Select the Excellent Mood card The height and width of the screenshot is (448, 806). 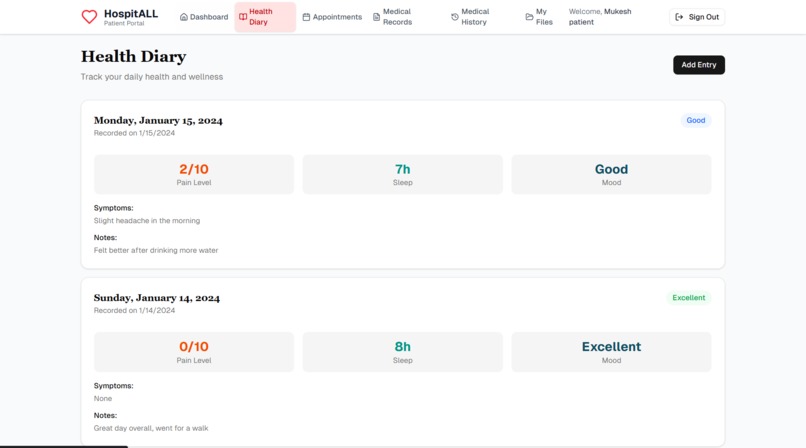click(x=611, y=352)
